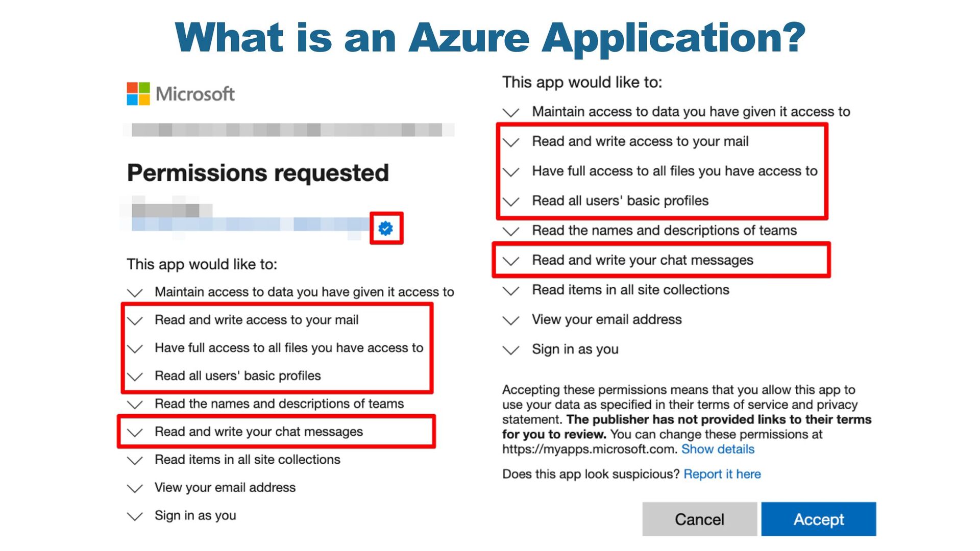Expand right panel's View your email address
This screenshot has width=980, height=551.
tap(511, 320)
